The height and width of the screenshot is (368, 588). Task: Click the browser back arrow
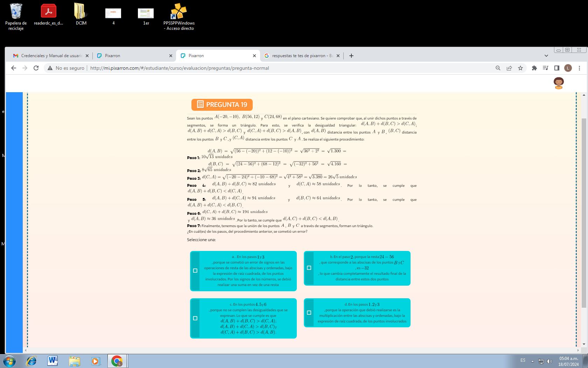click(14, 68)
